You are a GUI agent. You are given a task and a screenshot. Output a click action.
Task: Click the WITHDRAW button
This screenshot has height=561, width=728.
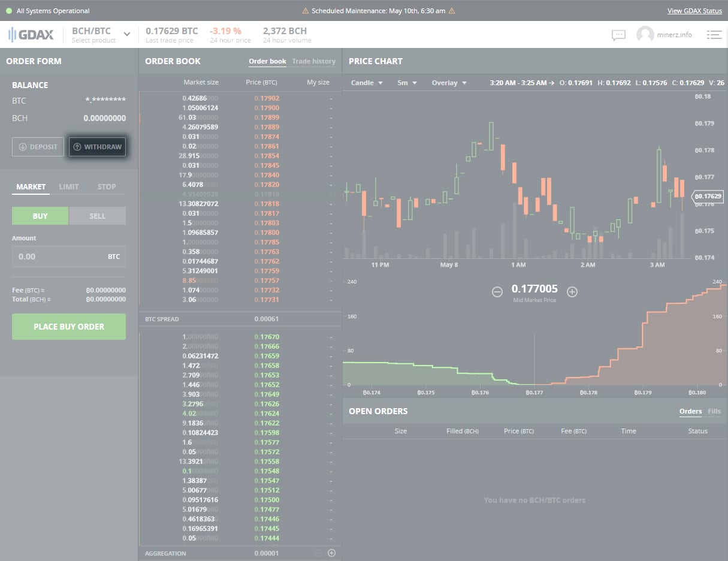(x=97, y=147)
